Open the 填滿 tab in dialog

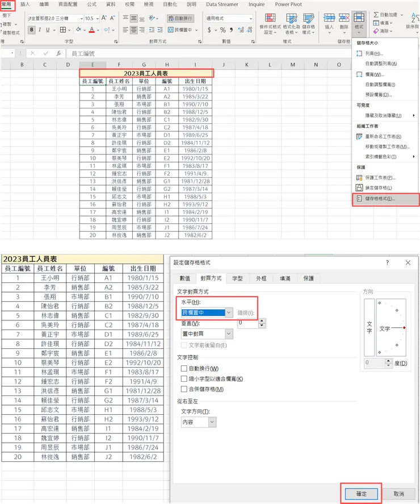(285, 278)
